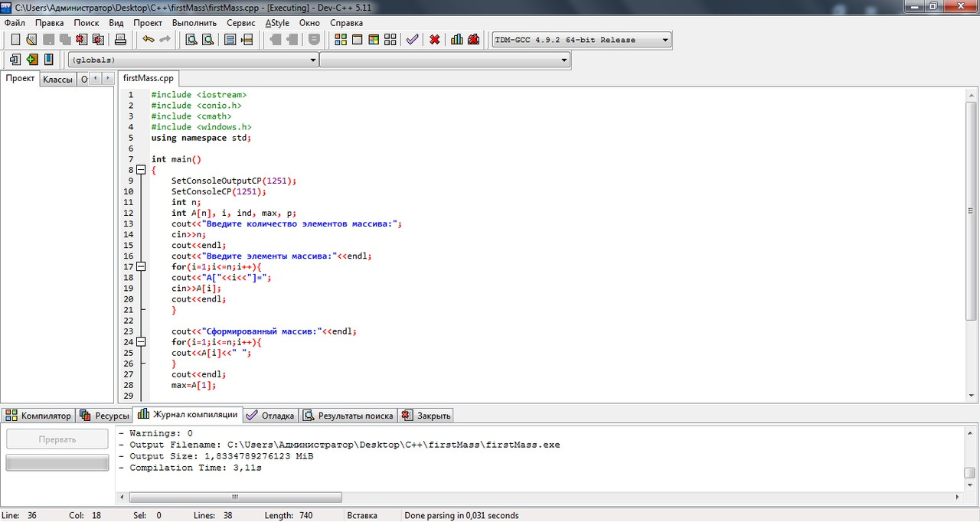Click the Close file toolbar icon
The image size is (980, 522).
[82, 40]
